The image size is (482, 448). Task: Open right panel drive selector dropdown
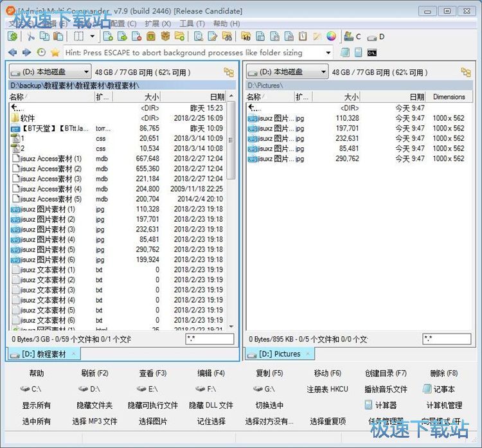pos(287,72)
